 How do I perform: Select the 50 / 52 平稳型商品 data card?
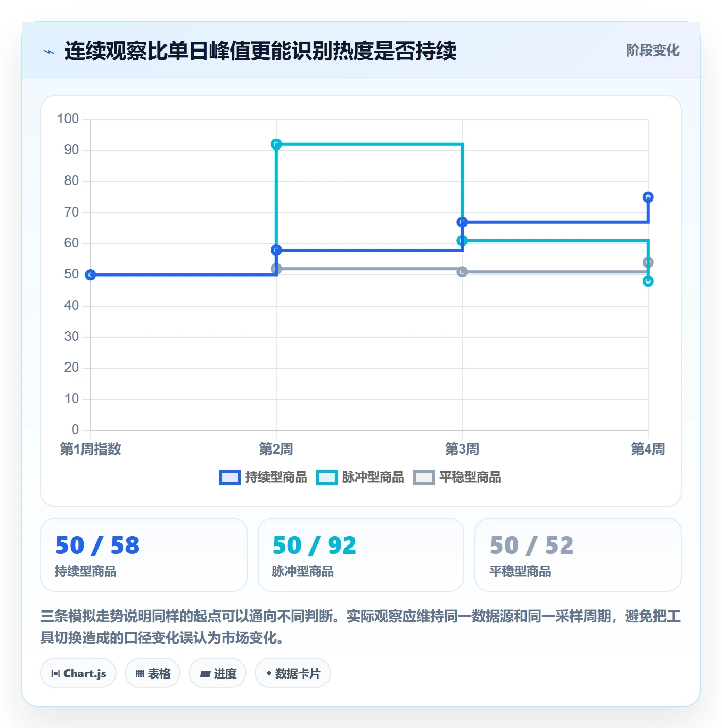578,555
